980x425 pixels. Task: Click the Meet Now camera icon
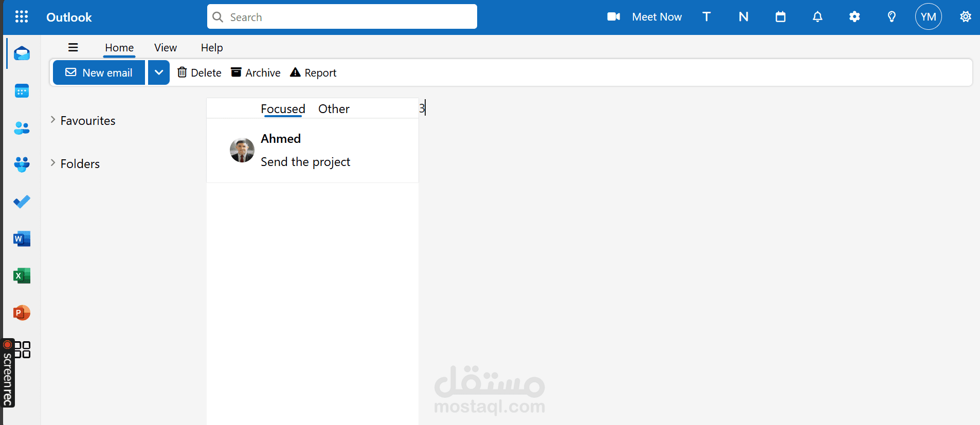tap(613, 17)
